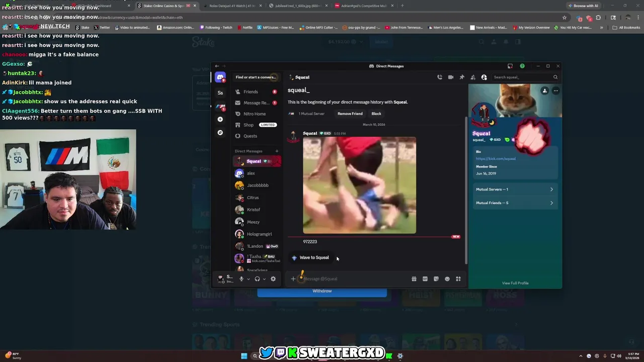Click 1 Mutual Server text
Image resolution: width=644 pixels, height=362 pixels.
tap(311, 114)
